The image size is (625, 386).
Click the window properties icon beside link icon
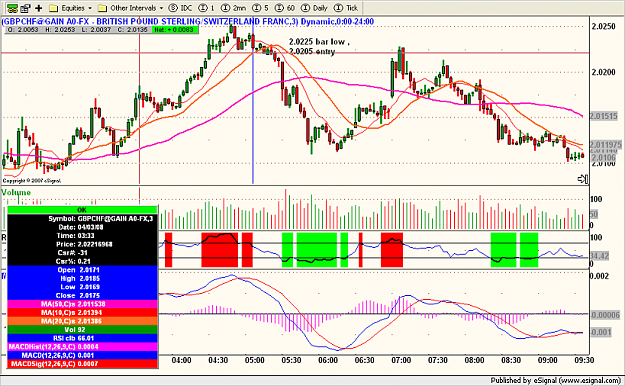tap(26, 8)
